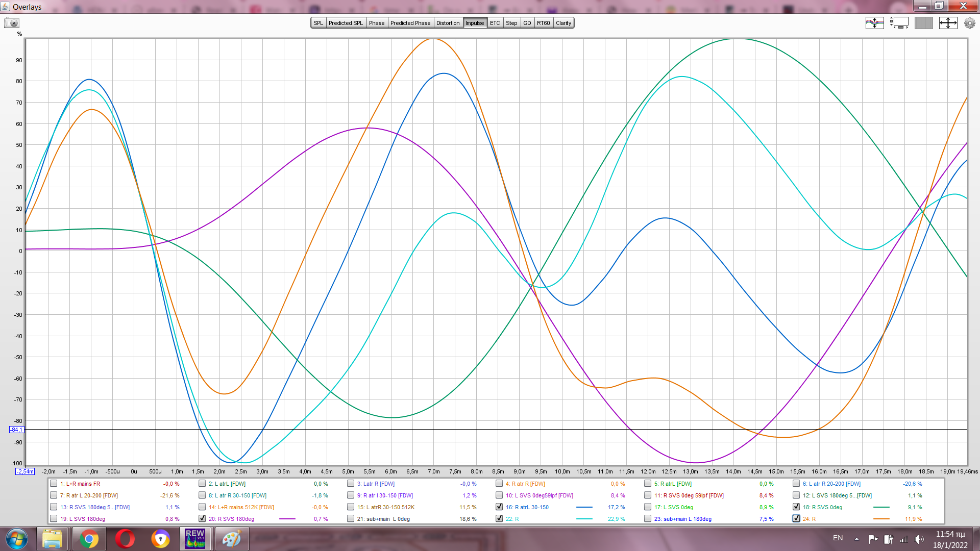
Task: Click the orange line swatch for trace 24
Action: [881, 519]
